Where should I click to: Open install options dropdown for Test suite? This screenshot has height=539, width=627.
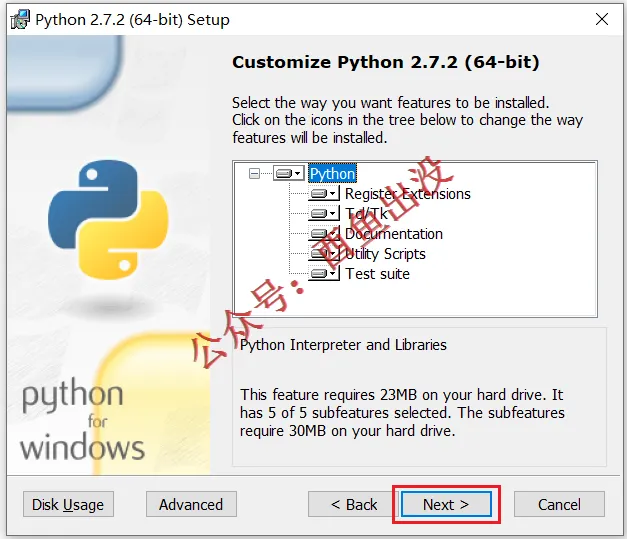[x=324, y=273]
